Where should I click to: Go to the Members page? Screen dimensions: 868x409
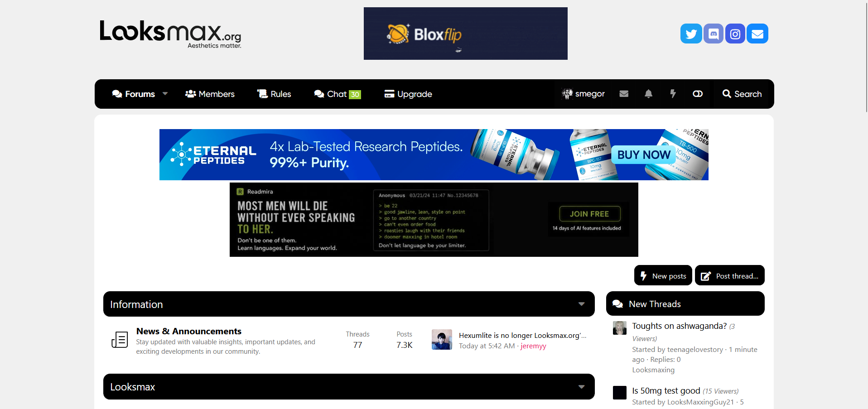click(210, 94)
